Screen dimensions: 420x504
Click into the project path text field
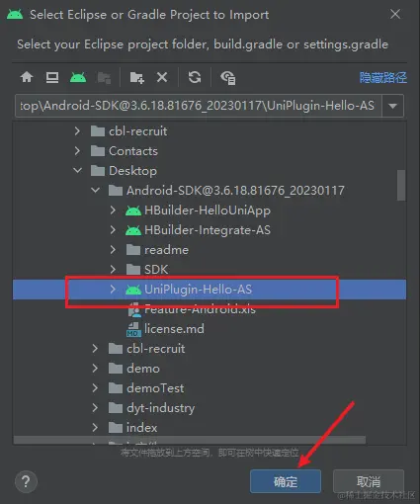tap(199, 106)
